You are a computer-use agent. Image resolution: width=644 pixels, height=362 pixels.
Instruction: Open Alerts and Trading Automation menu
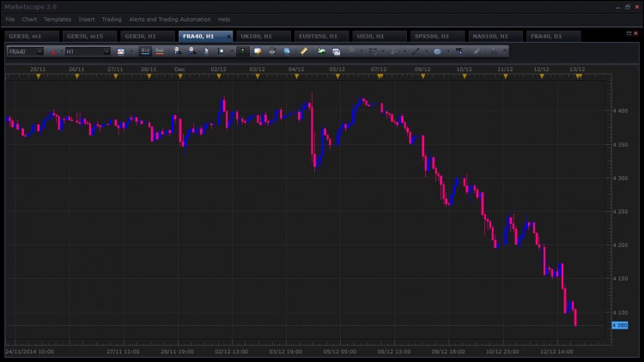(x=170, y=19)
